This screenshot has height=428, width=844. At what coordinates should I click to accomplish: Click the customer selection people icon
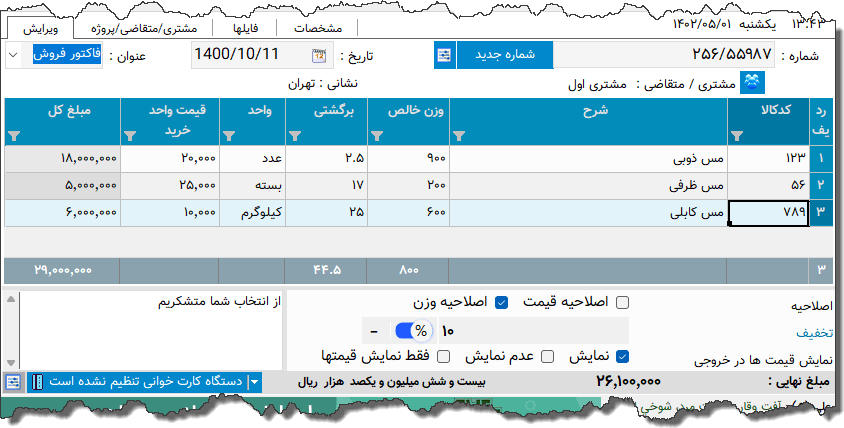[x=752, y=83]
